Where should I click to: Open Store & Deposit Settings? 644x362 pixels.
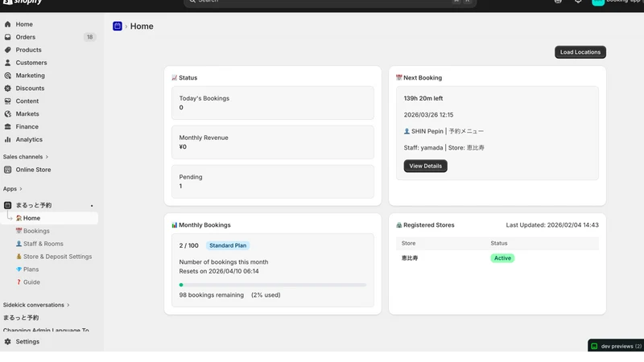57,257
